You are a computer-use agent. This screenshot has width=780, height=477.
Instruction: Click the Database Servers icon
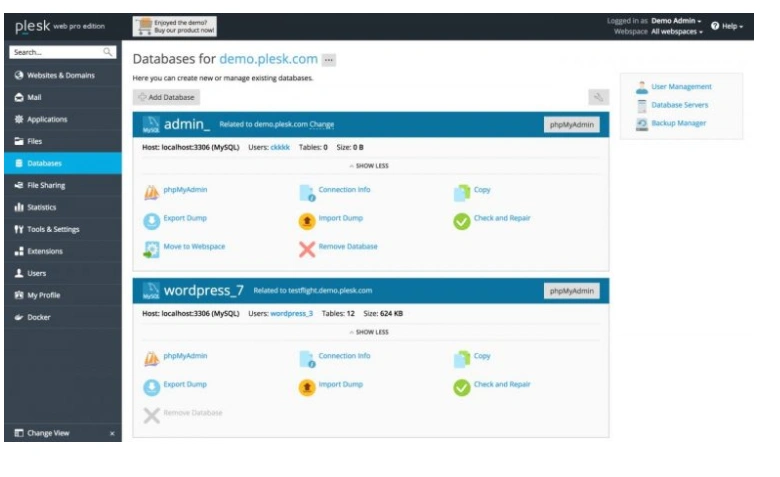(642, 105)
